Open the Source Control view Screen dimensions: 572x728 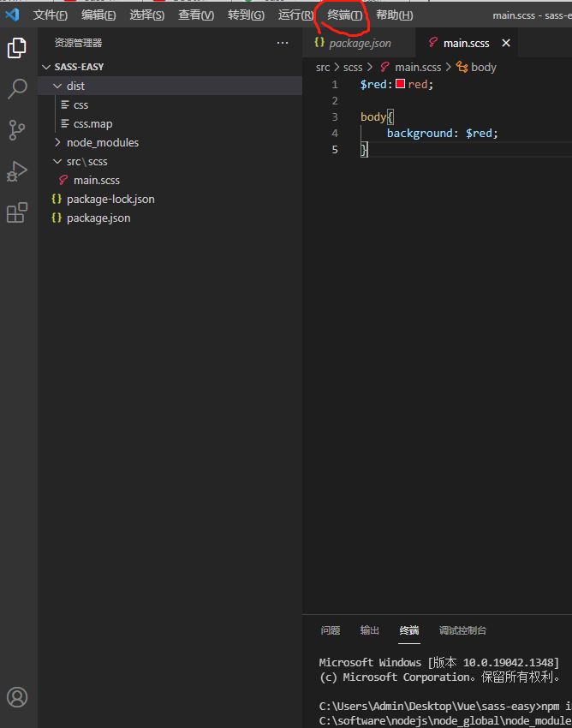coord(17,130)
